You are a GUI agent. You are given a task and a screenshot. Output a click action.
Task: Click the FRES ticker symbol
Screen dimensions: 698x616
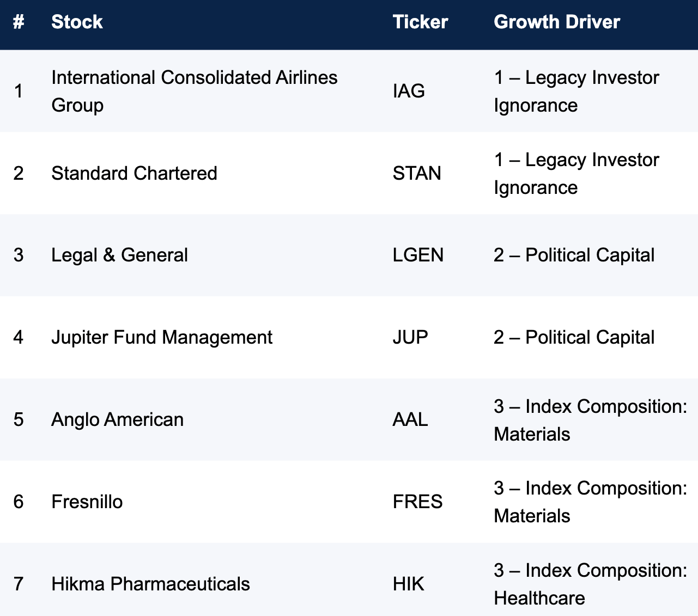pos(417,502)
